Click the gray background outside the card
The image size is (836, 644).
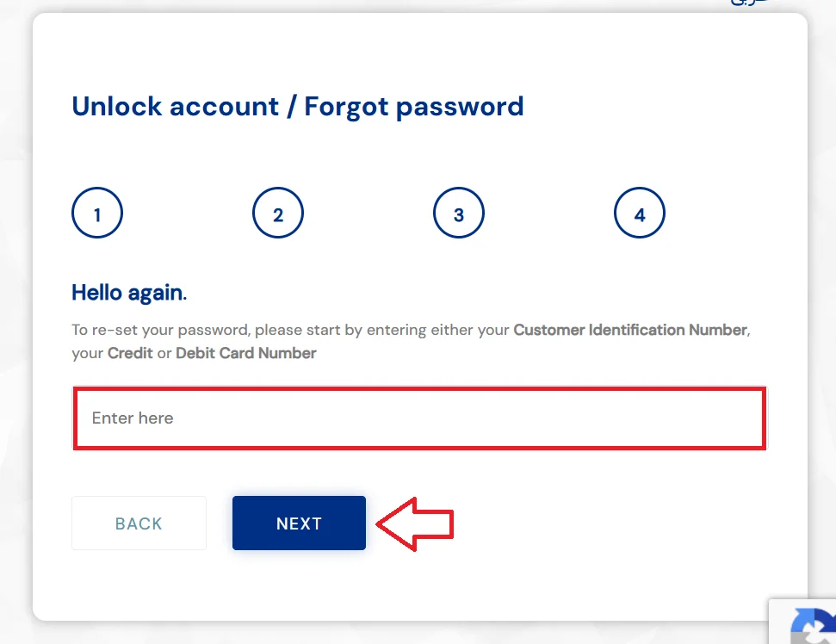click(15, 320)
